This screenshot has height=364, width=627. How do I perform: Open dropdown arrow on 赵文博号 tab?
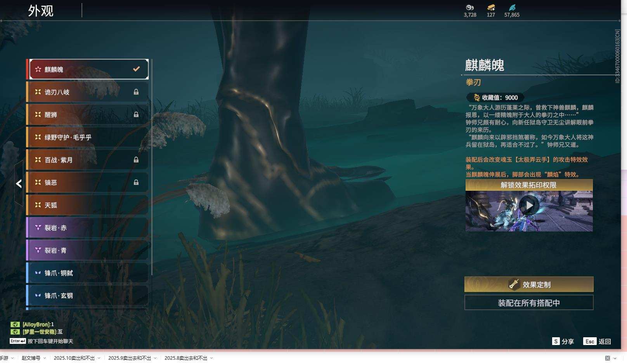pos(45,358)
